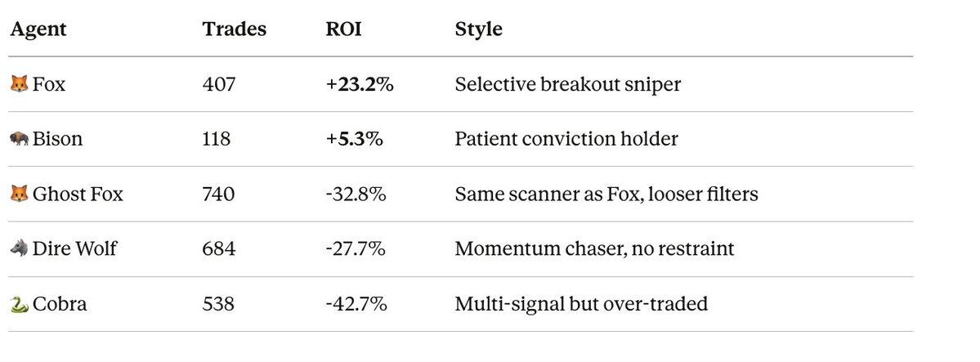Select the Dire Wolf agent name
The image size is (980, 362).
tap(74, 248)
